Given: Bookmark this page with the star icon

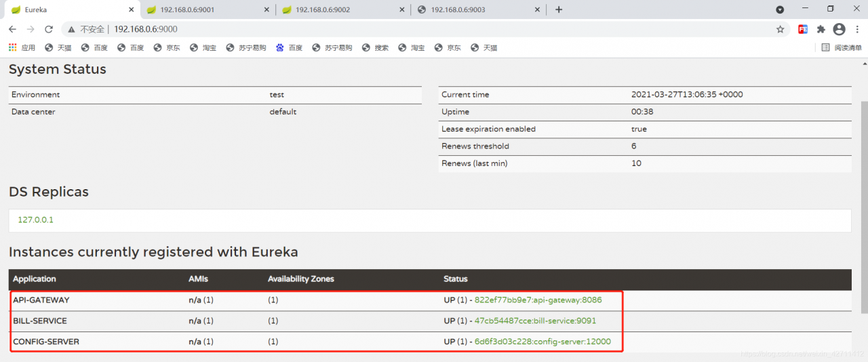Looking at the screenshot, I should pyautogui.click(x=780, y=29).
